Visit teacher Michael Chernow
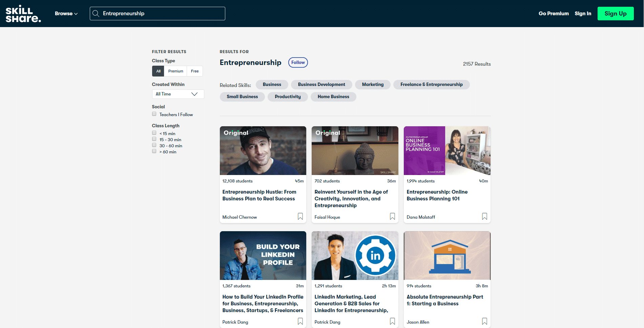Viewport: 644px width, 328px height. coord(240,217)
